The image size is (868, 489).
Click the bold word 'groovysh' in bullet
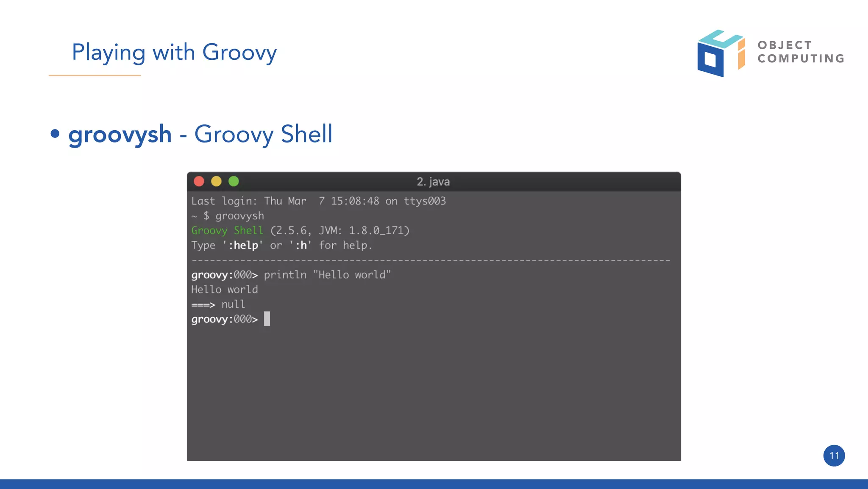tap(120, 134)
